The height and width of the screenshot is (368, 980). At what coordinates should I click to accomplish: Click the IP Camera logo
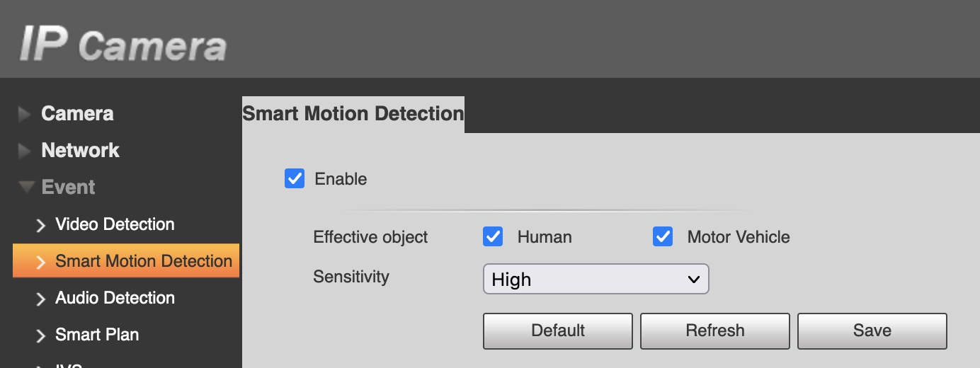coord(122,43)
